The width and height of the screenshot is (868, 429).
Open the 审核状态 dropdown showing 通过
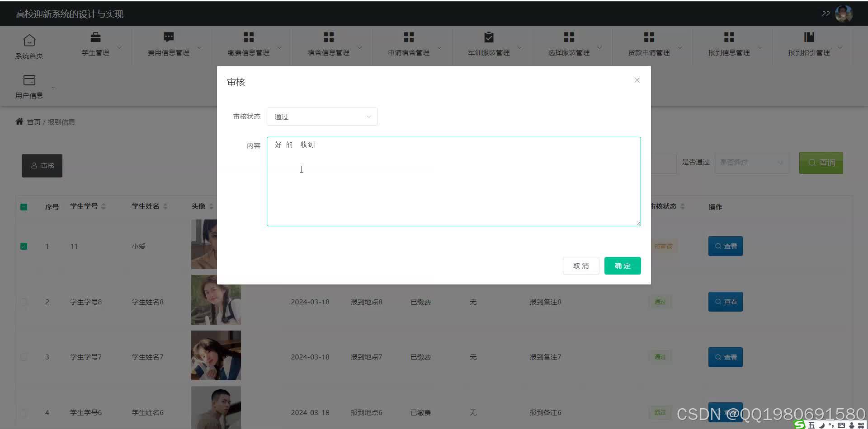click(x=321, y=116)
